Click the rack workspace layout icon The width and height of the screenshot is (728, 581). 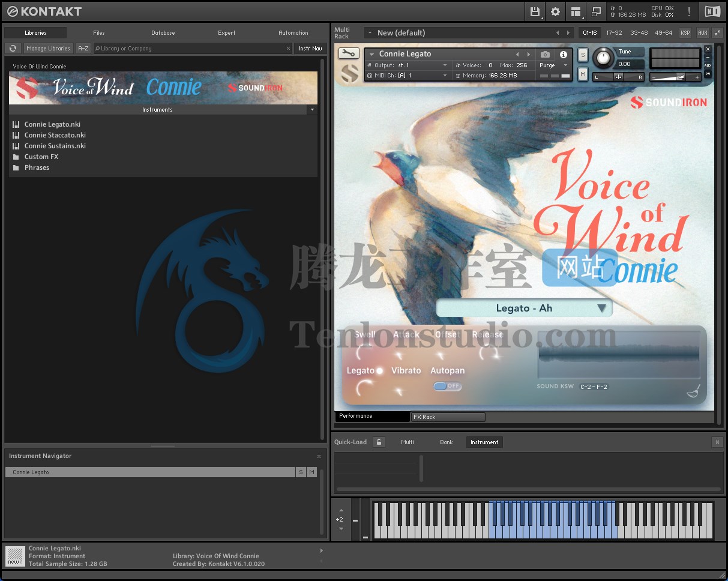[x=576, y=11]
